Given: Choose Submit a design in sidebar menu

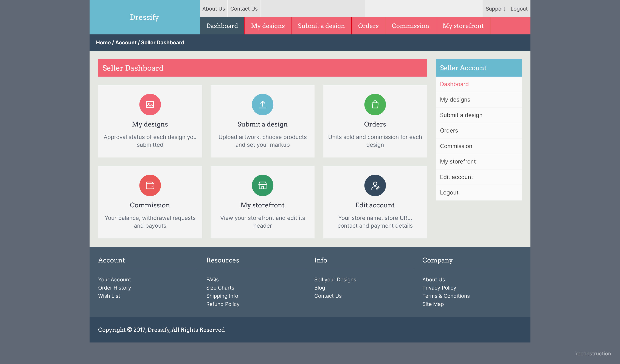Looking at the screenshot, I should click(x=479, y=115).
